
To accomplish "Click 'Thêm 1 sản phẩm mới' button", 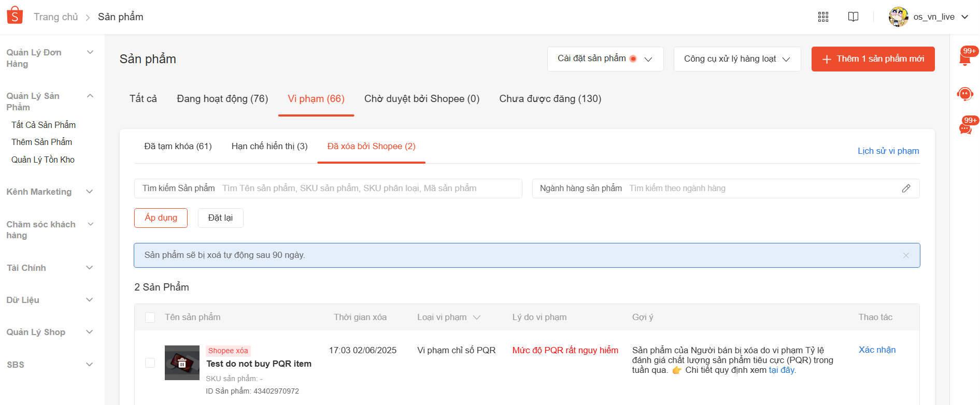I will click(873, 59).
